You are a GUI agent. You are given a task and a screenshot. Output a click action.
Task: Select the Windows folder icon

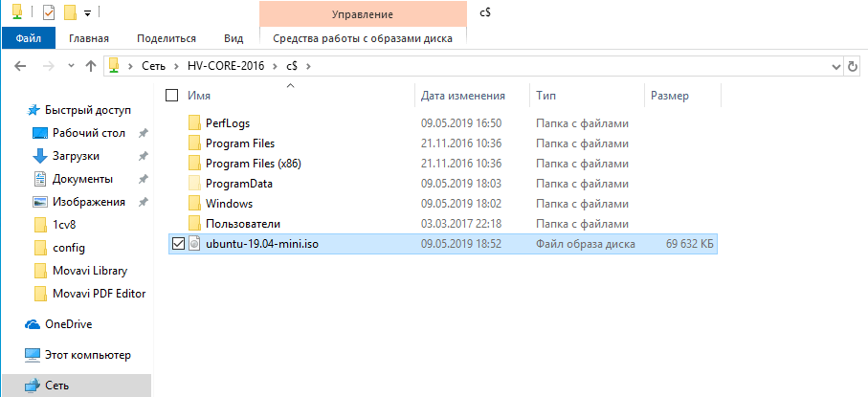tap(193, 203)
